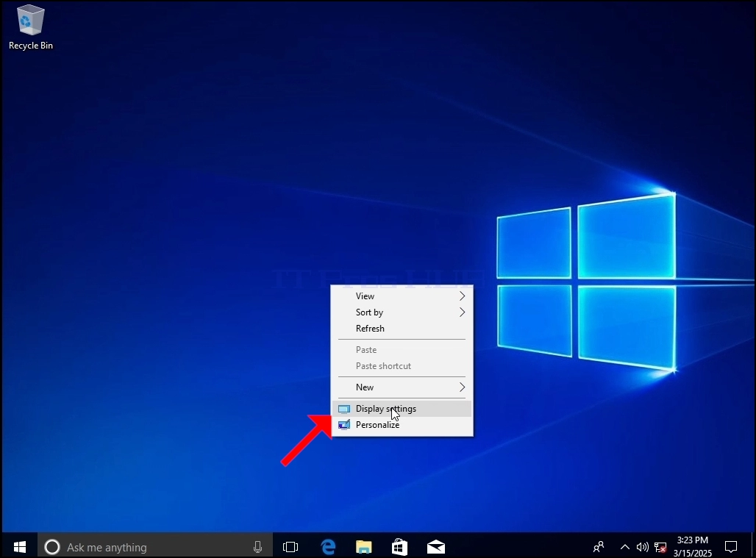Open the Action Center notifications icon
Image resolution: width=756 pixels, height=558 pixels.
[x=731, y=547]
